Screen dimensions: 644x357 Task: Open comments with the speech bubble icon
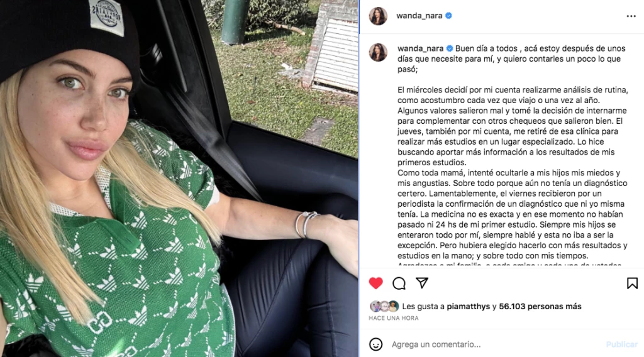click(399, 283)
